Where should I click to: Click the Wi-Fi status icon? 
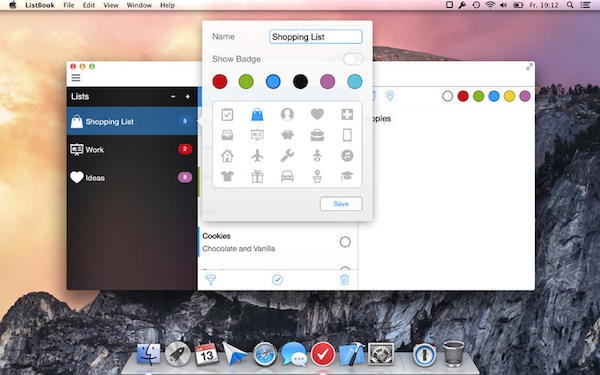click(490, 5)
